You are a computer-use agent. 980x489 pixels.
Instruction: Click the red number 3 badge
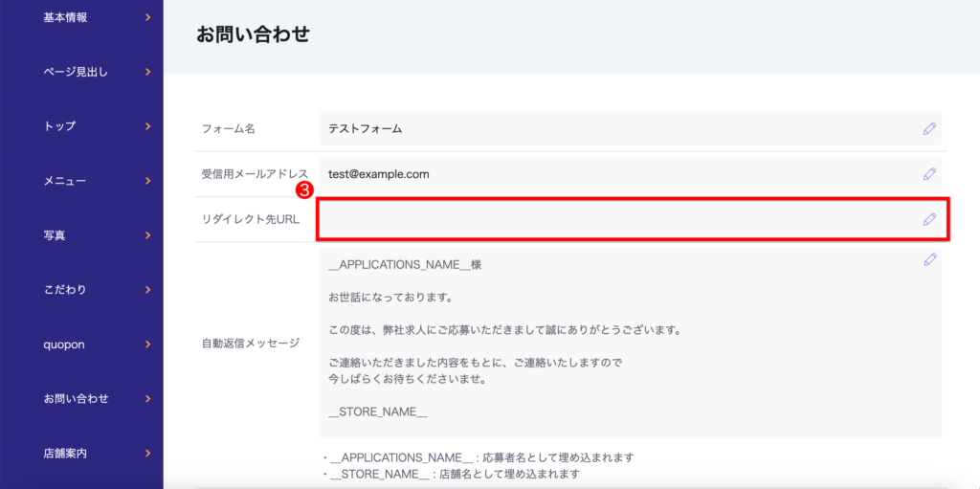(303, 190)
